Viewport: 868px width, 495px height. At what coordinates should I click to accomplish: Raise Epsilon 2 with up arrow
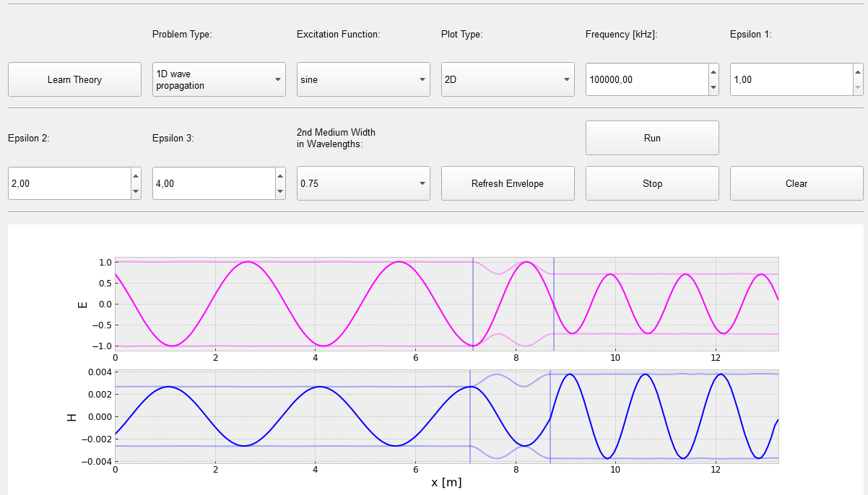tap(136, 176)
